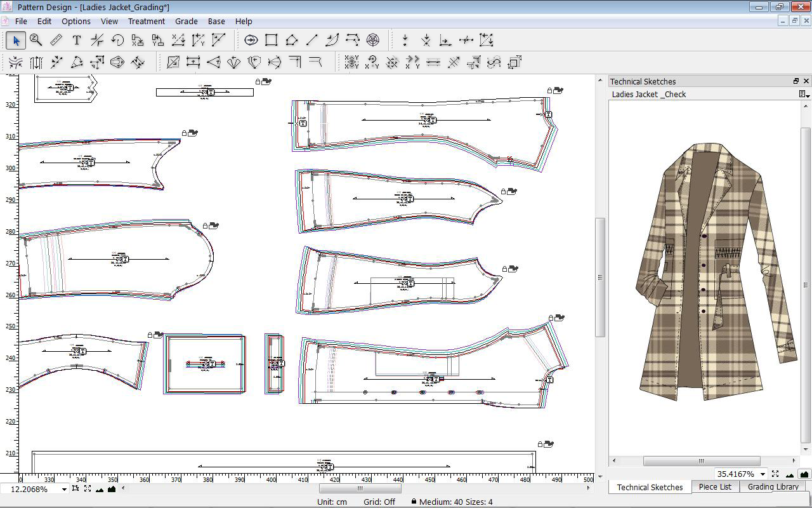Viewport: 812px width, 508px height.
Task: Select the arrow pointer tool
Action: [x=16, y=41]
